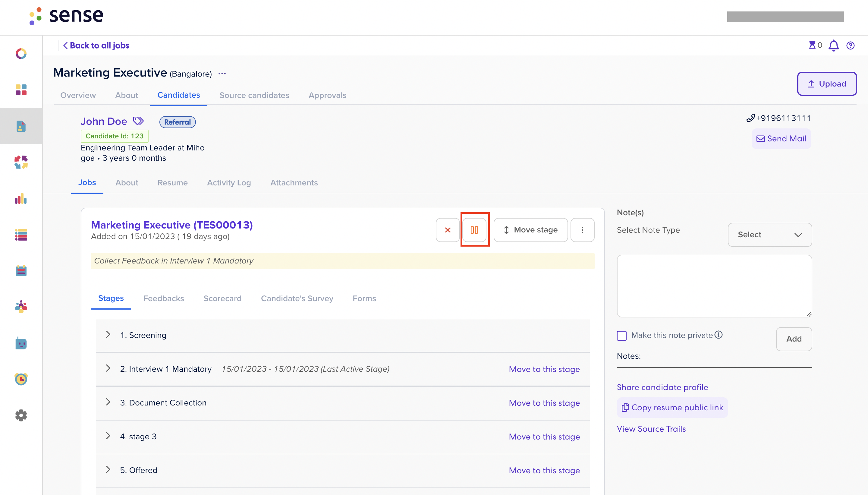
Task: Open the four-arrows icon in sidebar
Action: click(x=21, y=162)
